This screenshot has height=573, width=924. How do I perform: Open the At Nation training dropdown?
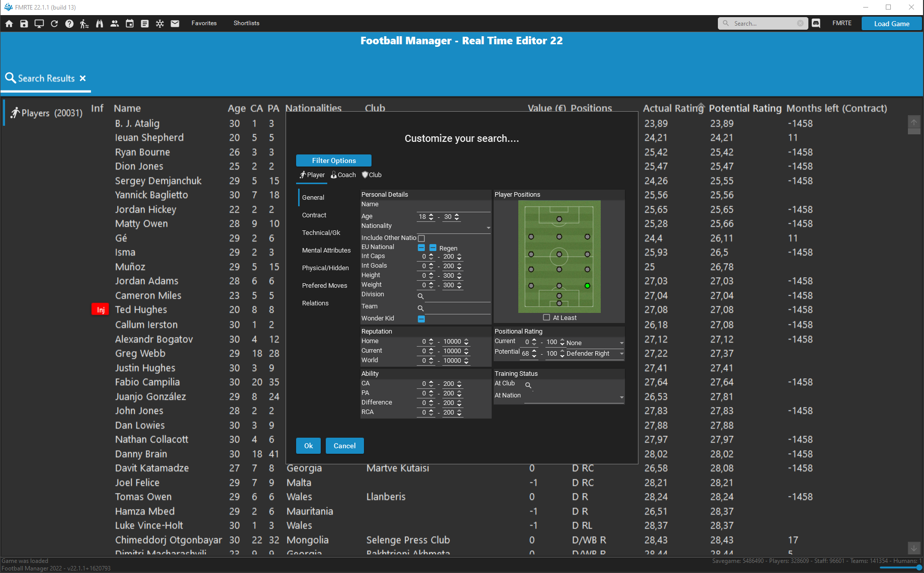[x=574, y=397]
